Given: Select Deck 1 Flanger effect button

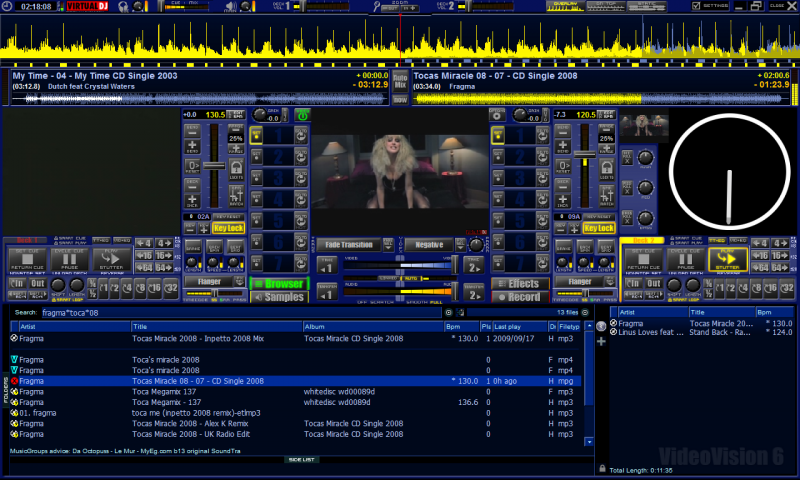Looking at the screenshot, I should click(x=209, y=282).
